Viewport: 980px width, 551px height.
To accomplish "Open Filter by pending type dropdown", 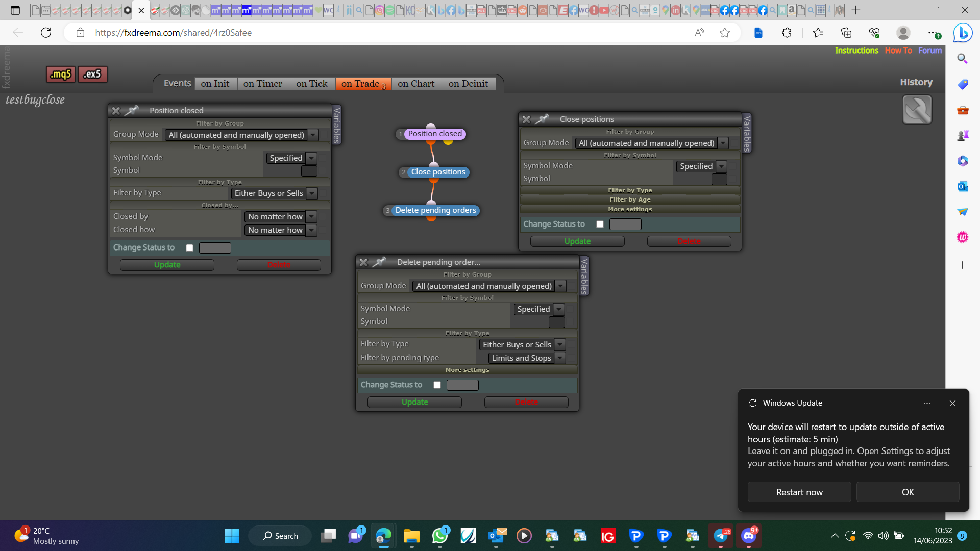I will pos(527,358).
